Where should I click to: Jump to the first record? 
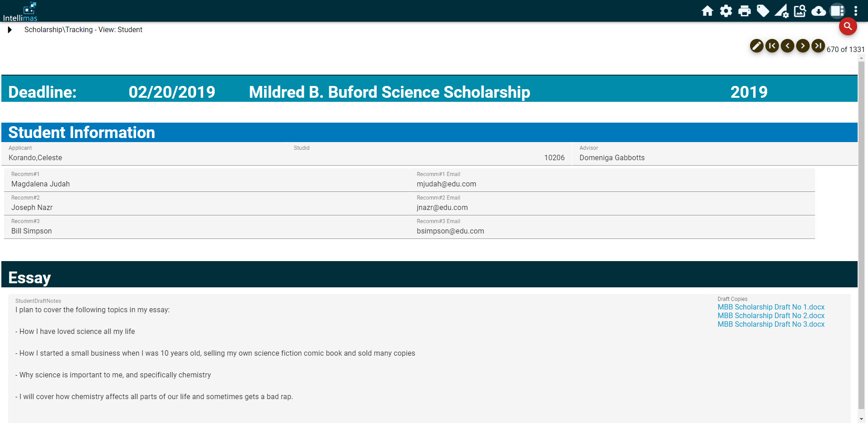click(772, 46)
